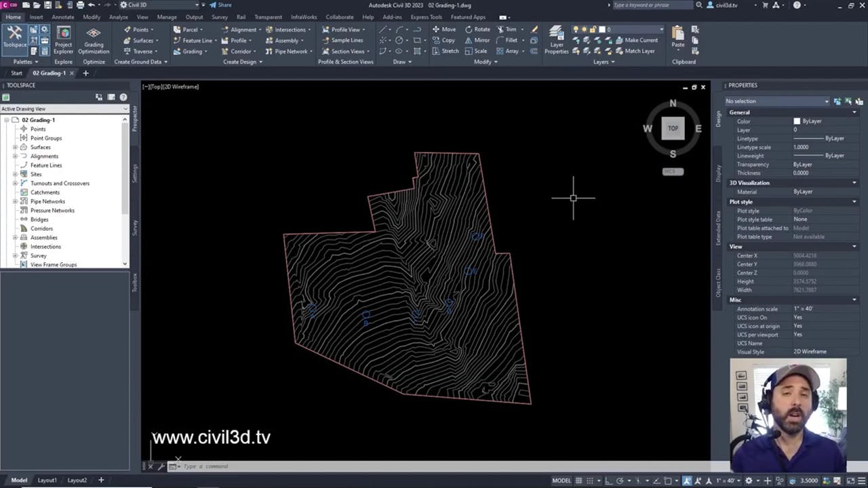This screenshot has width=868, height=488.
Task: Toggle MODEL space button in status bar
Action: 561,481
